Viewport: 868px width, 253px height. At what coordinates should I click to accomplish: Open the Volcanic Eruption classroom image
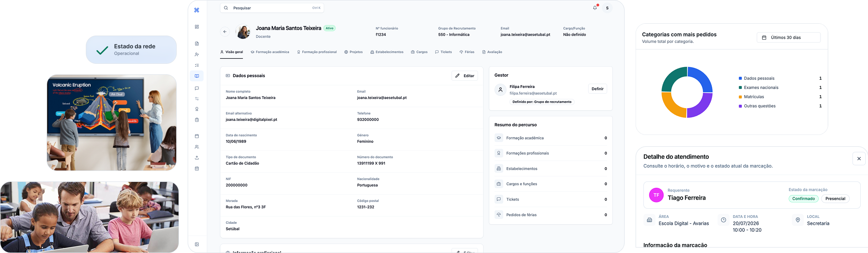point(111,123)
